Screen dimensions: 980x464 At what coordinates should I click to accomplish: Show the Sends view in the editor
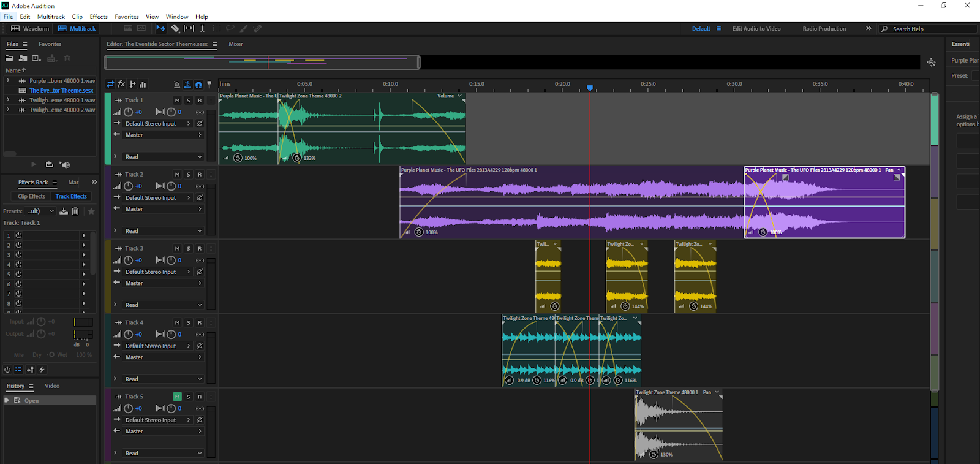click(132, 84)
